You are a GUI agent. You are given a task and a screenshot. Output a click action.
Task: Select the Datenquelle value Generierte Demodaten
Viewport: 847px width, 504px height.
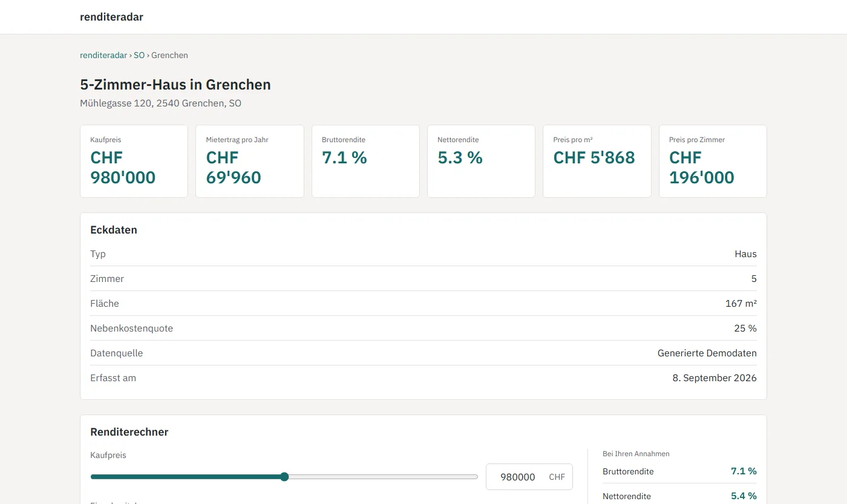tap(707, 353)
